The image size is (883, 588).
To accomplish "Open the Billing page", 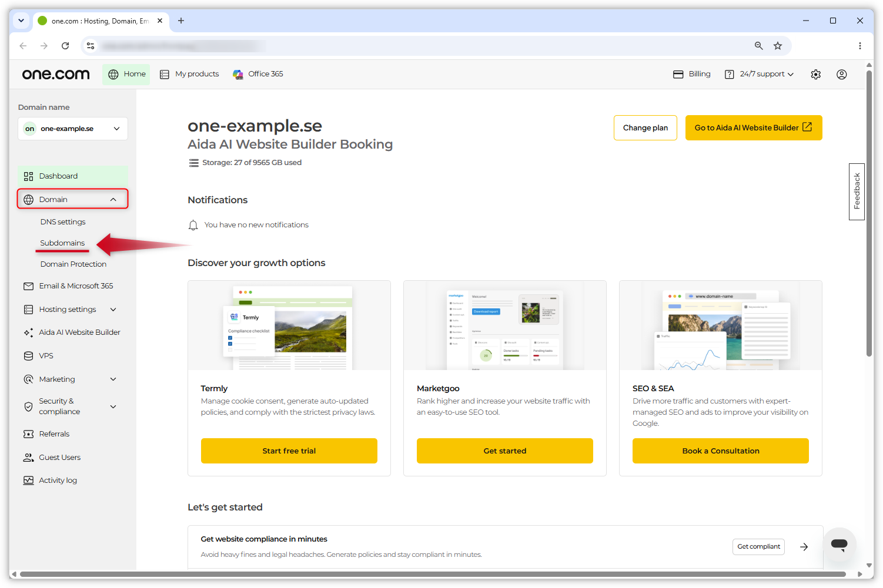I will 692,74.
